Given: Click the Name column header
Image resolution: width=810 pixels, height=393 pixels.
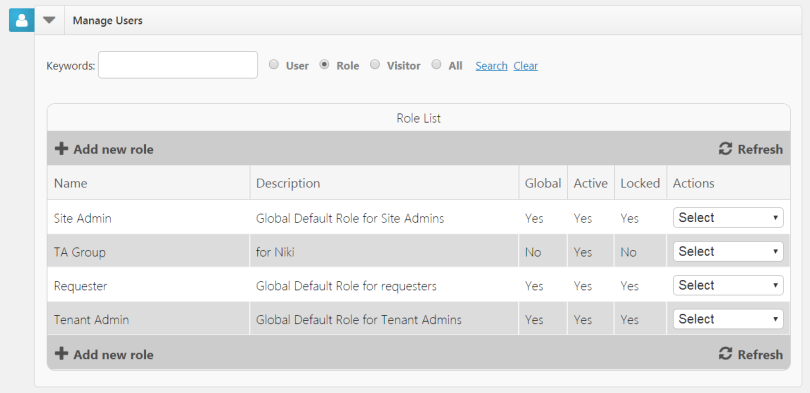Looking at the screenshot, I should (x=70, y=183).
